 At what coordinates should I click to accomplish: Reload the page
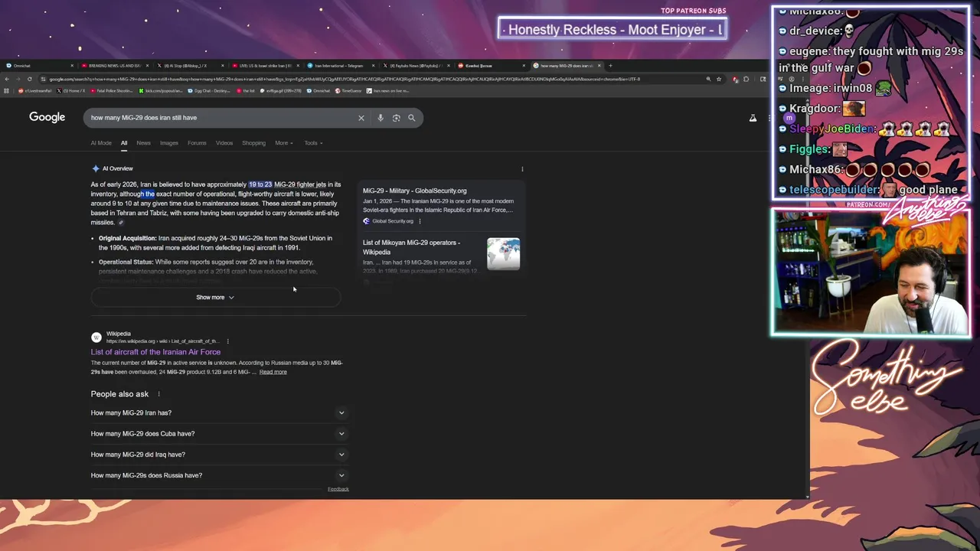click(30, 79)
